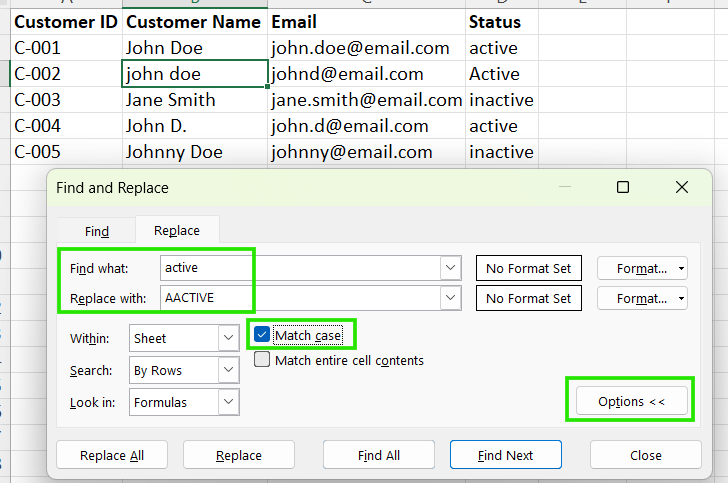
Task: Click the Replace All button
Action: [x=112, y=455]
